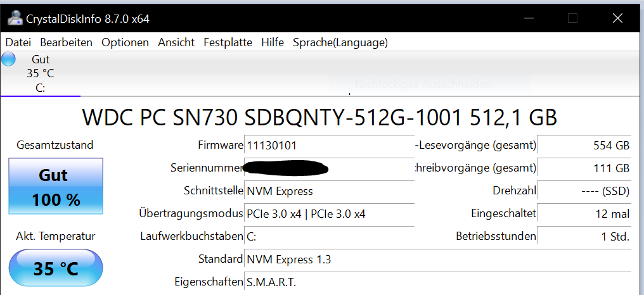Click the Eigenschaften field showing S.M.A.R.T.

coord(437,282)
